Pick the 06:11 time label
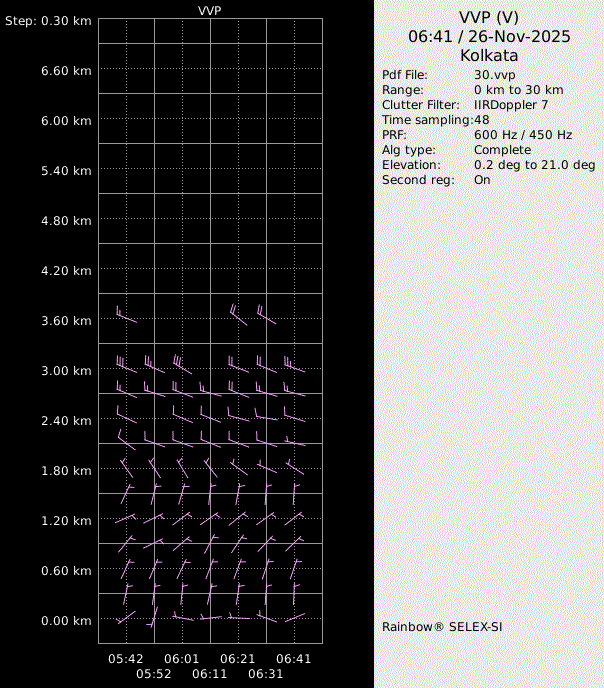This screenshot has height=688, width=604. tap(210, 674)
